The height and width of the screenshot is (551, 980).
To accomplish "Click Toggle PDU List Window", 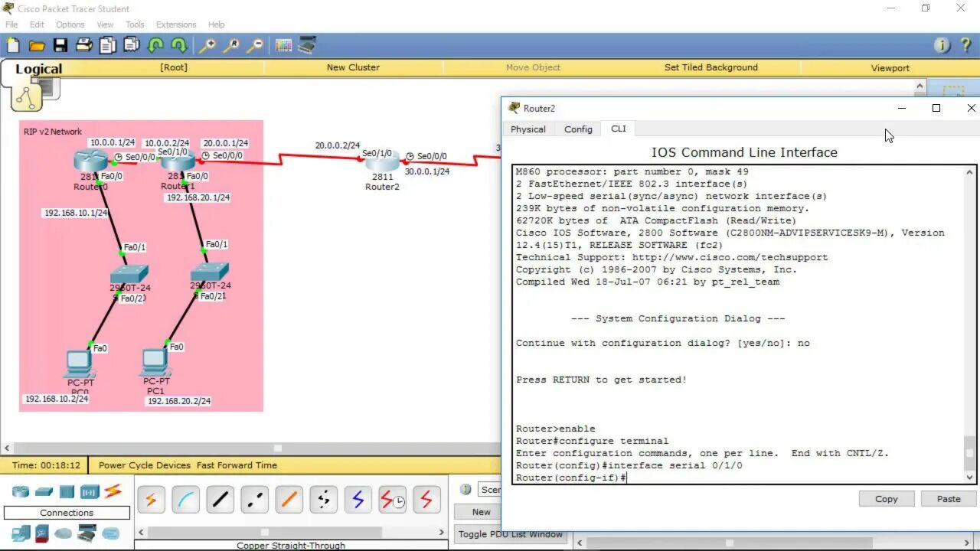I will pyautogui.click(x=510, y=534).
